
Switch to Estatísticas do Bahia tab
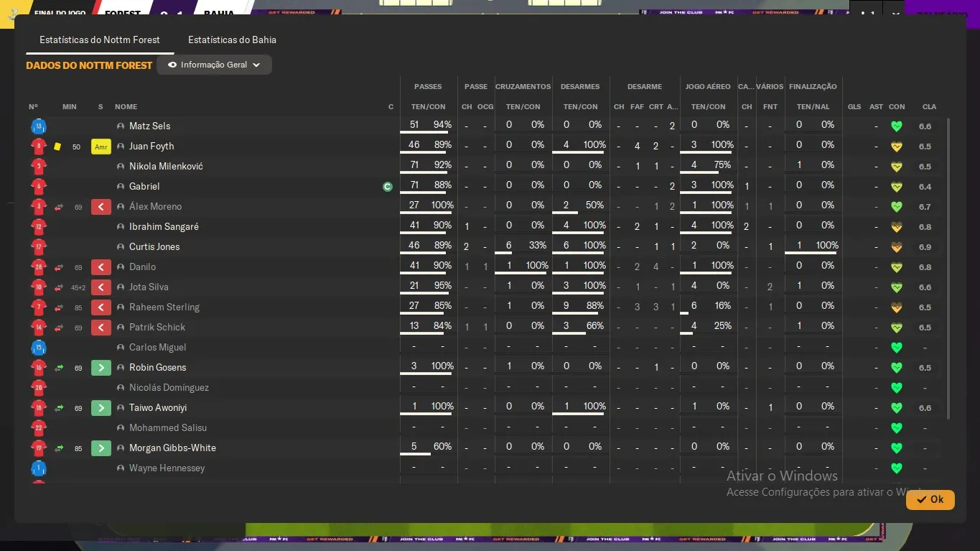tap(232, 40)
